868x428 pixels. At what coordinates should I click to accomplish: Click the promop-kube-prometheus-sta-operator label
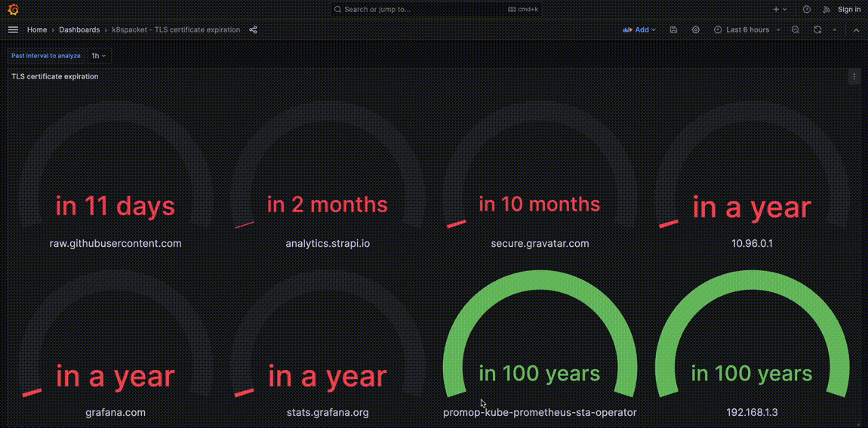point(540,412)
